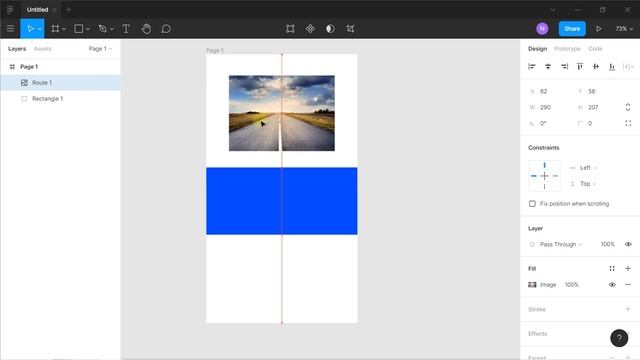Click the Y position field
Viewport: 640px width, 360px height.
(599, 91)
